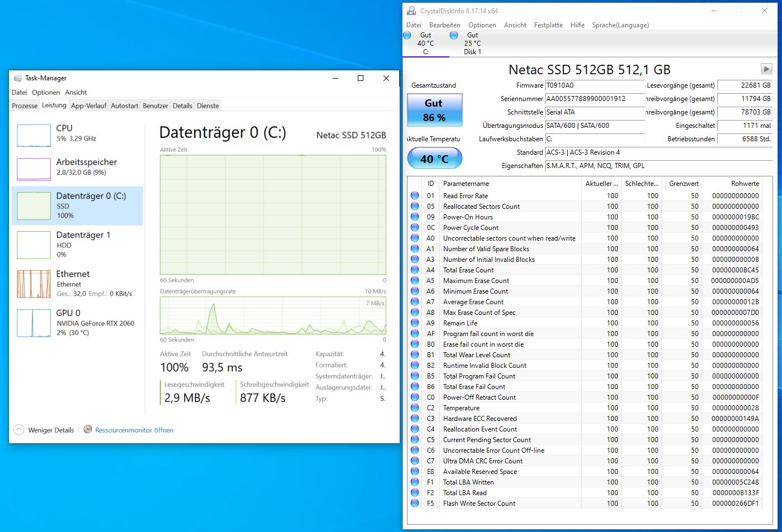The width and height of the screenshot is (782, 532).
Task: Select the C: disk status orb
Action: [407, 35]
